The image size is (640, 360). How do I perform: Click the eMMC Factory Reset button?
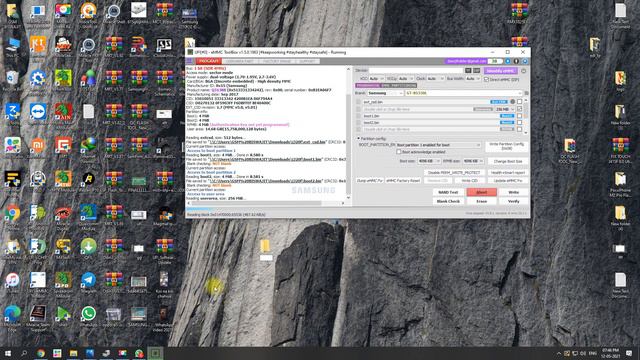coord(403,180)
